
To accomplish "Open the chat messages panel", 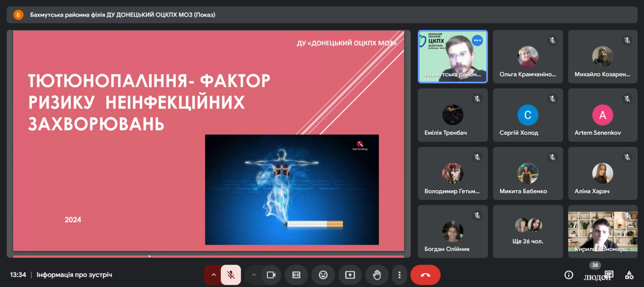I will (x=609, y=275).
